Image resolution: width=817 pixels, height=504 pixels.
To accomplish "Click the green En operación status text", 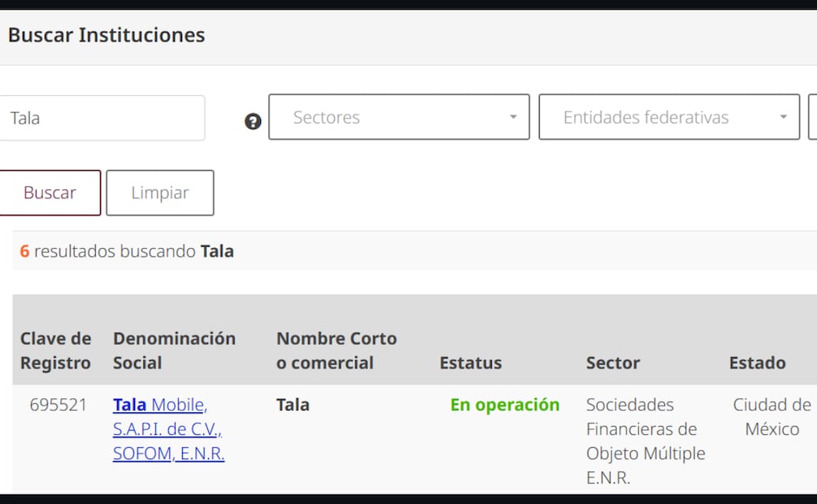I will pos(504,404).
